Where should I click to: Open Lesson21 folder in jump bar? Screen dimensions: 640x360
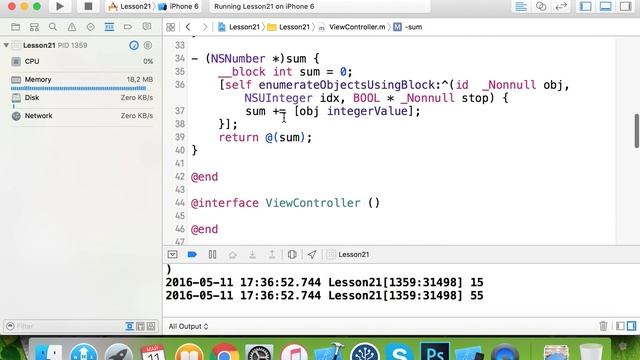coord(289,27)
